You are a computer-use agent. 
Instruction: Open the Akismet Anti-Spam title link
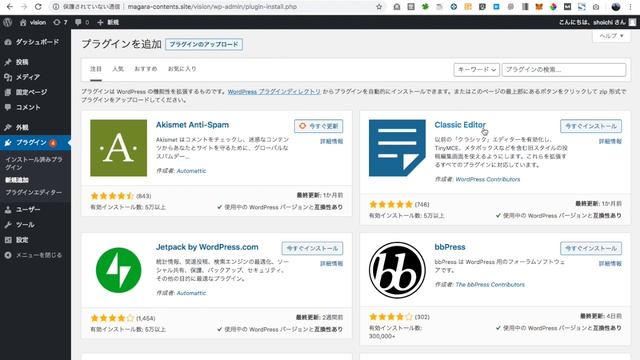(192, 124)
